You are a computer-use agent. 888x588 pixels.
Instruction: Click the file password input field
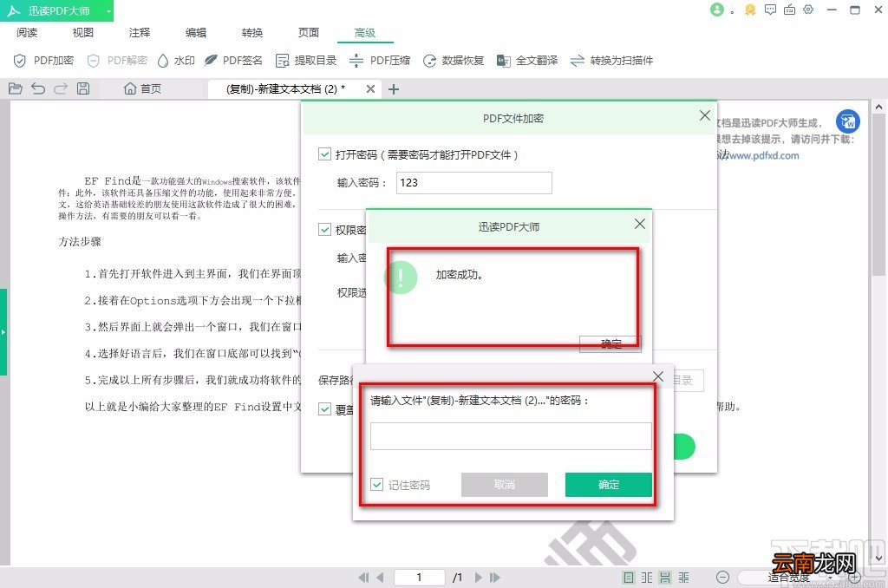coord(511,436)
